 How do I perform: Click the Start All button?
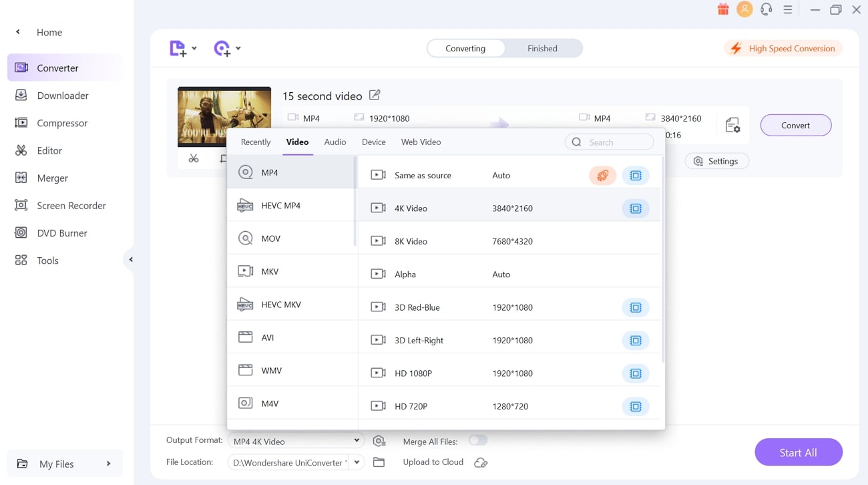[x=798, y=452]
